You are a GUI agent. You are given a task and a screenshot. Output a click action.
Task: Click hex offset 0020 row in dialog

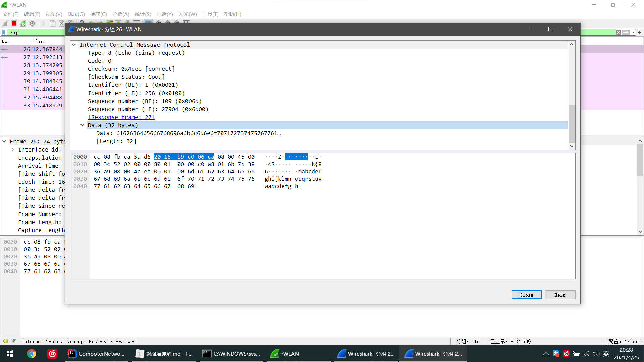point(80,171)
